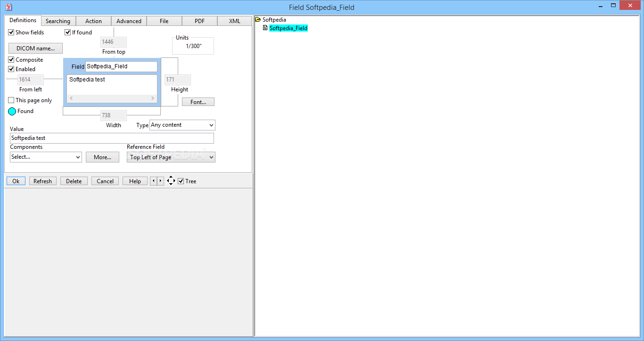Click the Softpedia folder icon in the tree
This screenshot has height=341, width=644.
coord(258,20)
